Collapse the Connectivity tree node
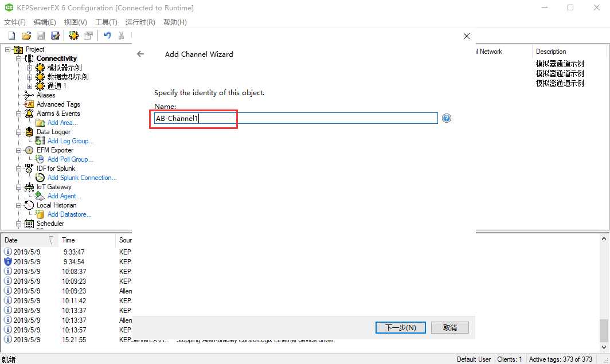 click(18, 58)
